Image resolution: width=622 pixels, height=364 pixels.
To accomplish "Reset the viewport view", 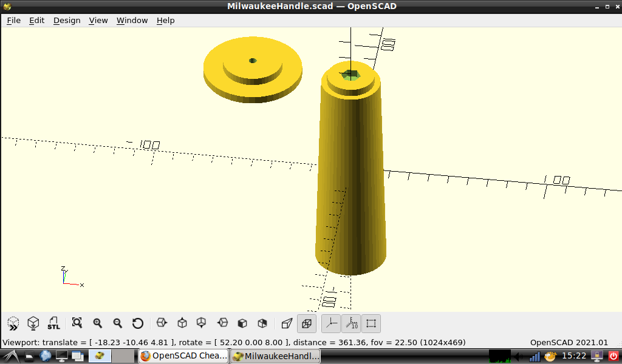I will coord(138,323).
